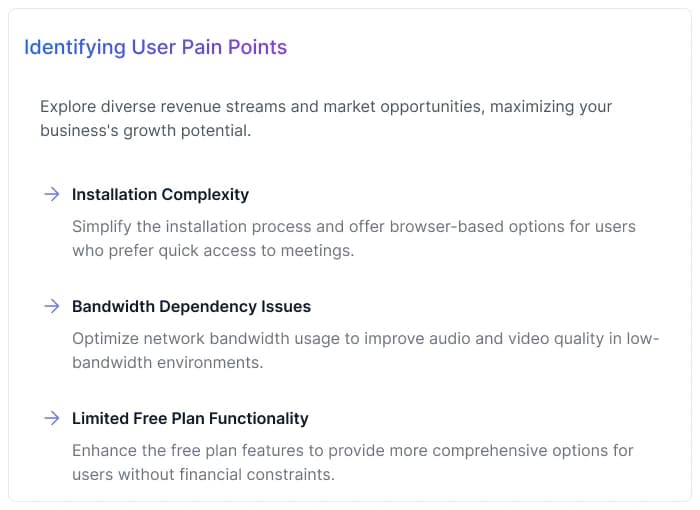This screenshot has width=700, height=510.
Task: Click the phrase 'bandwidth environments' in the second description
Action: point(167,362)
